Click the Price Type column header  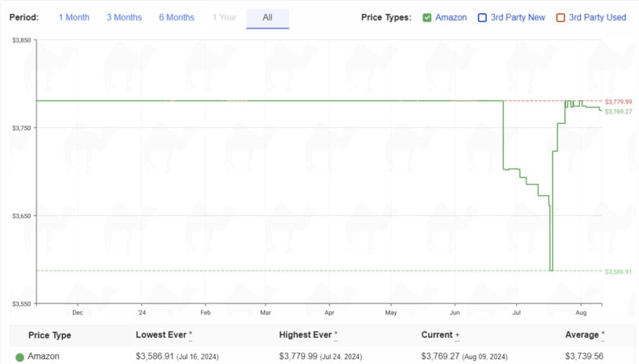point(50,335)
